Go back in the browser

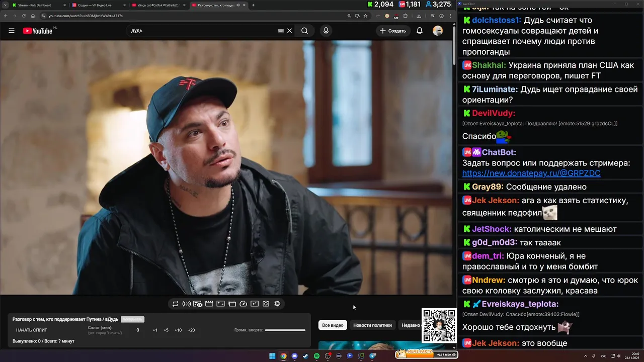[x=6, y=16]
